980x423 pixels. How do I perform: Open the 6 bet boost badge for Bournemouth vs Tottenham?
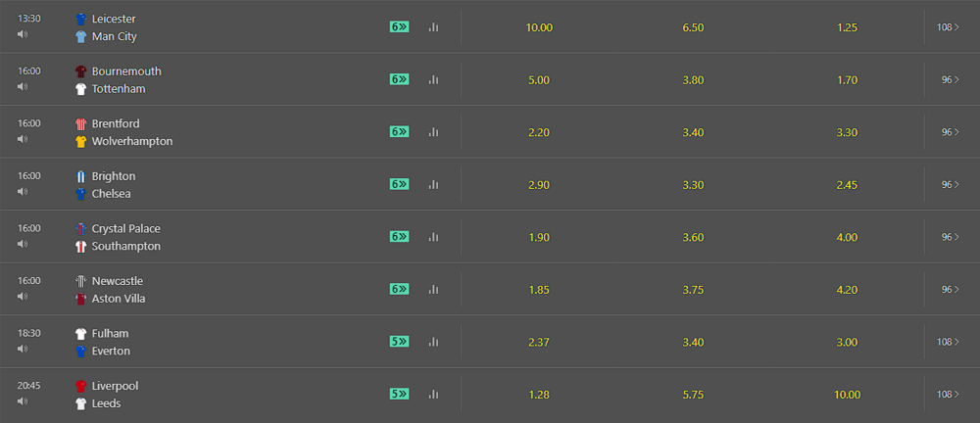pyautogui.click(x=400, y=79)
